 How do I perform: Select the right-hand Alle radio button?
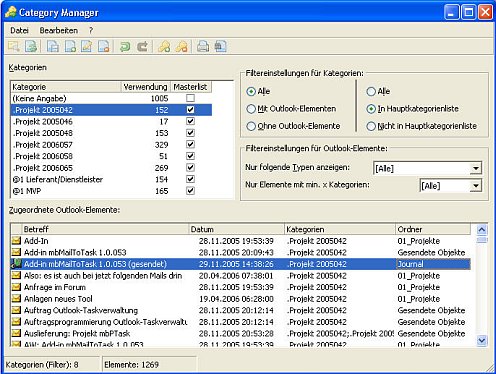371,91
